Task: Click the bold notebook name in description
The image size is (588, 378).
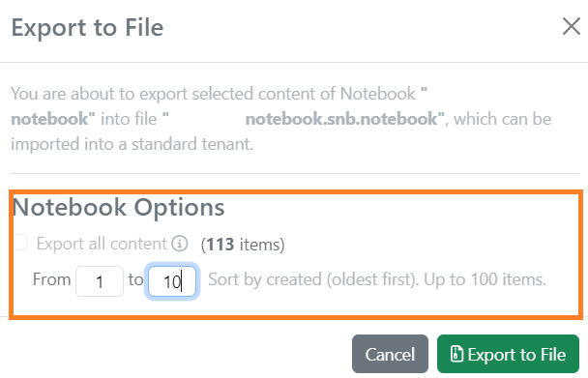Action: click(x=53, y=119)
